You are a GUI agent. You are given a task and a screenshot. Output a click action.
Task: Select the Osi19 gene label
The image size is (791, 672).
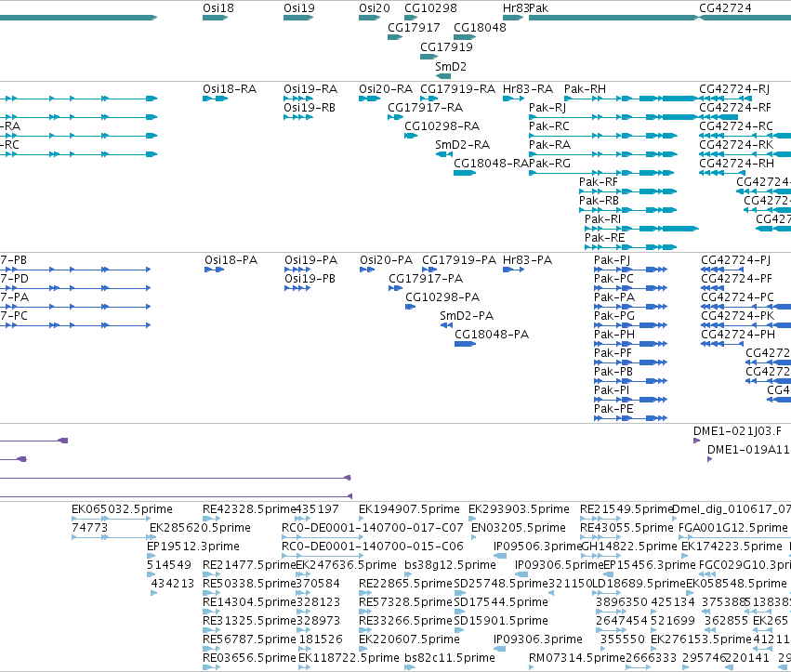click(298, 8)
